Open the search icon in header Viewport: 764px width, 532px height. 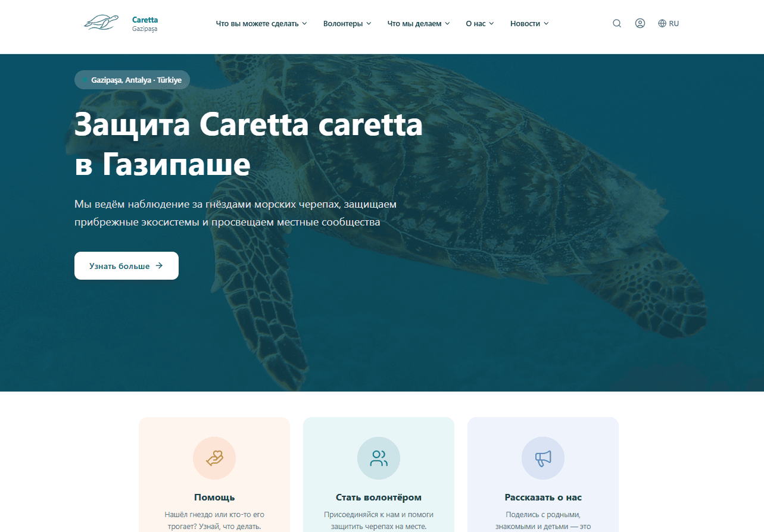(617, 24)
